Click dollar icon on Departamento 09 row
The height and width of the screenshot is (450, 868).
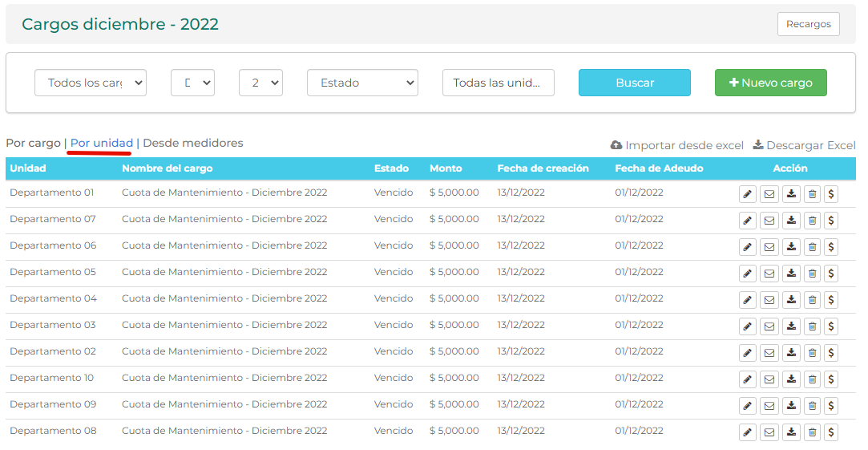[x=831, y=406]
